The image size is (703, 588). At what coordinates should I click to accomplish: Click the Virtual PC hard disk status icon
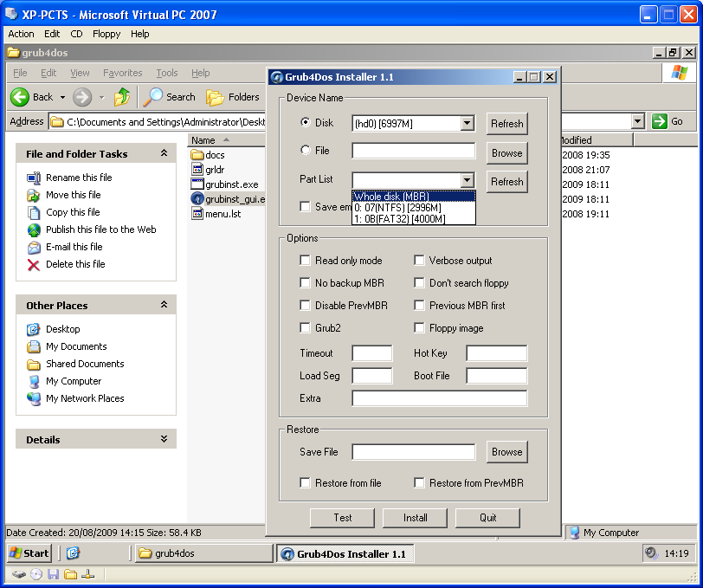tap(18, 574)
